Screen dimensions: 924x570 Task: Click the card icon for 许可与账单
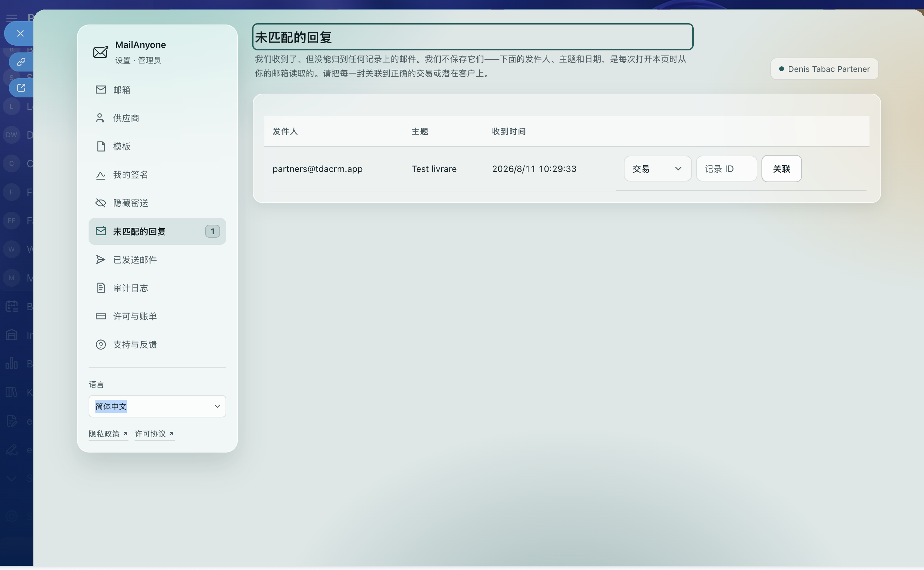[x=101, y=316]
